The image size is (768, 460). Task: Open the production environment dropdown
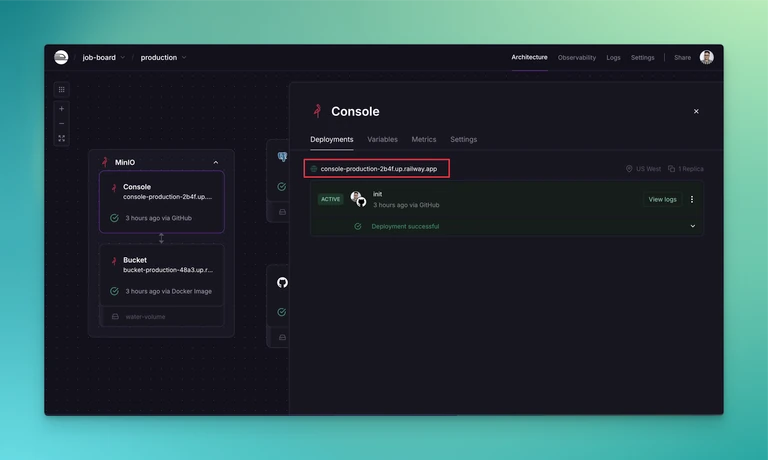tap(163, 57)
